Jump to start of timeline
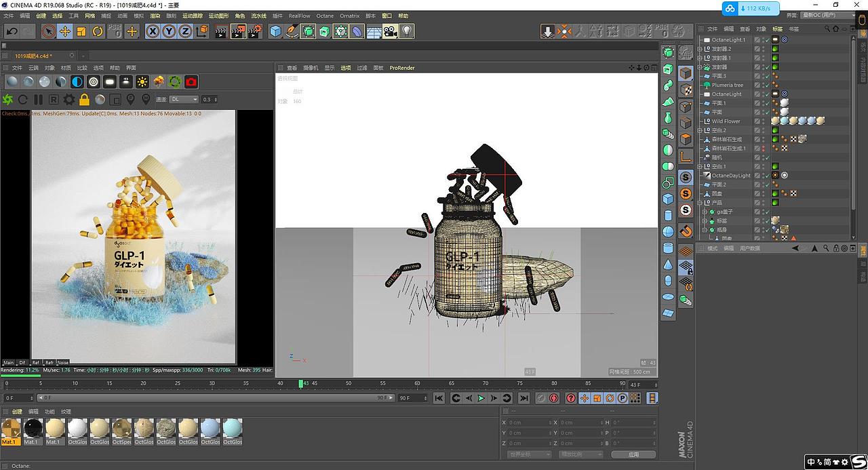The height and width of the screenshot is (470, 868). 439,398
